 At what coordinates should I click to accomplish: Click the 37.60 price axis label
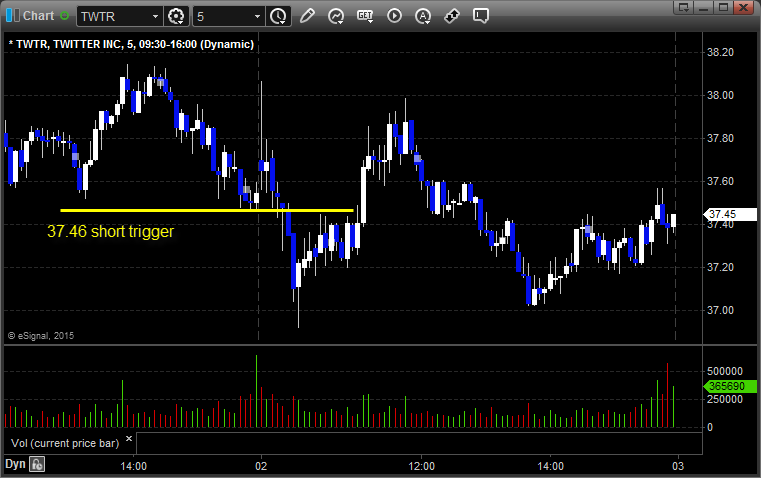[720, 181]
